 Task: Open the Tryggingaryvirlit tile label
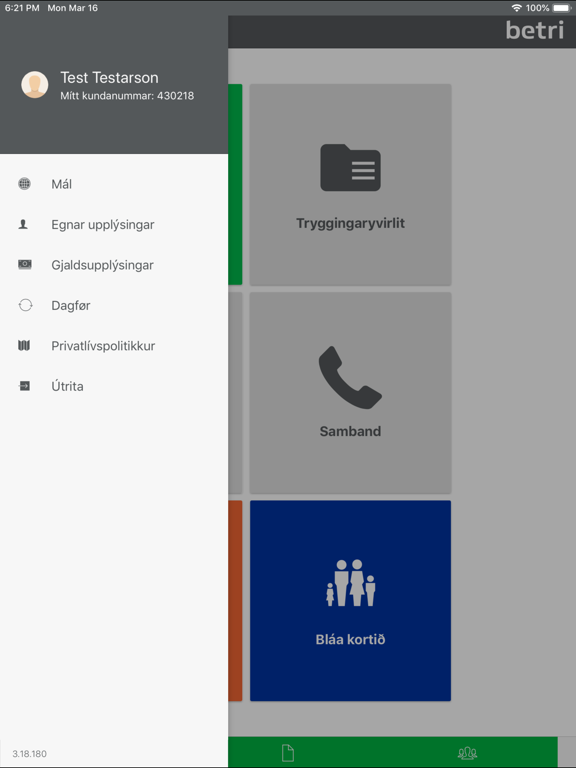351,223
